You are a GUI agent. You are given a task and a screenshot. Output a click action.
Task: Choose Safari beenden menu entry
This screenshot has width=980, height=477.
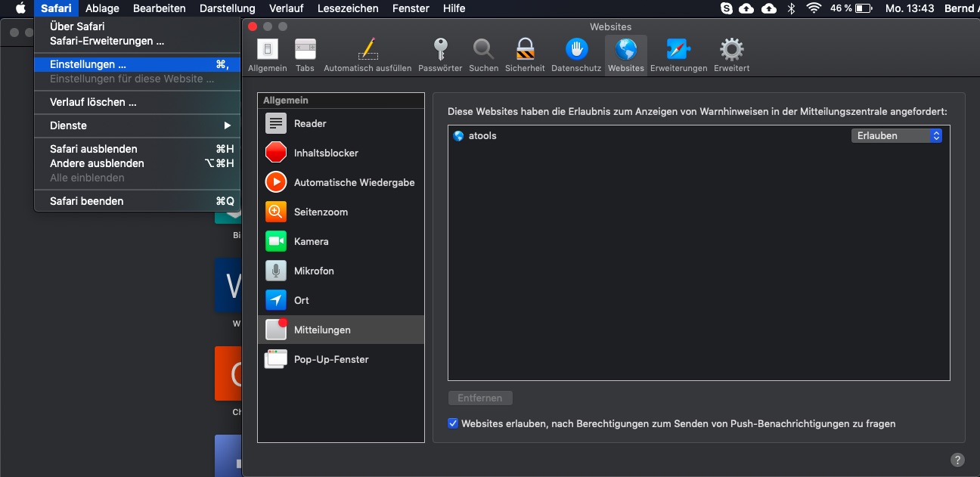tap(137, 201)
